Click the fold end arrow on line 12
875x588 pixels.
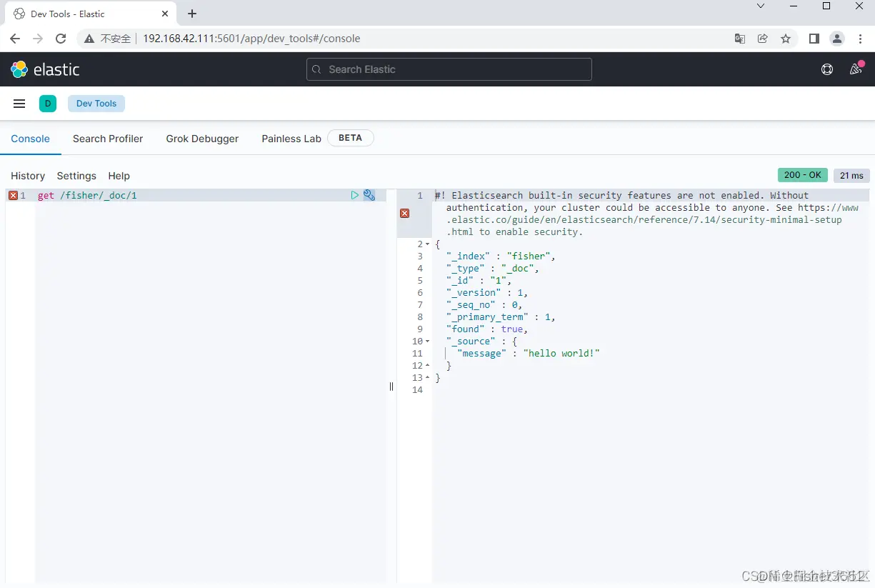[x=428, y=366]
